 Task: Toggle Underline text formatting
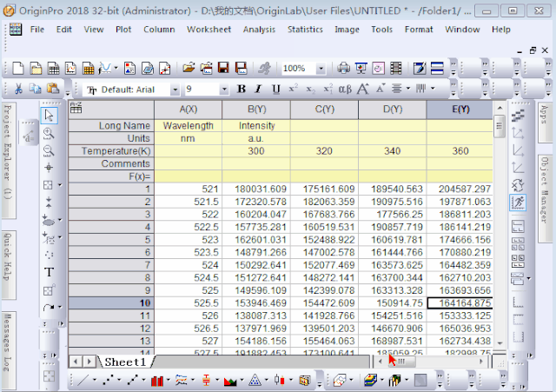[276, 89]
